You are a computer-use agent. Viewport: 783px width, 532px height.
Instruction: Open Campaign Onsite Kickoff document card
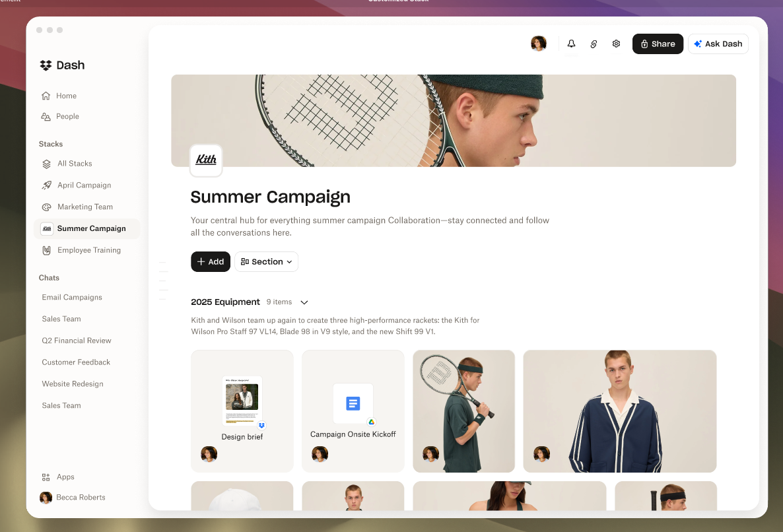click(353, 411)
